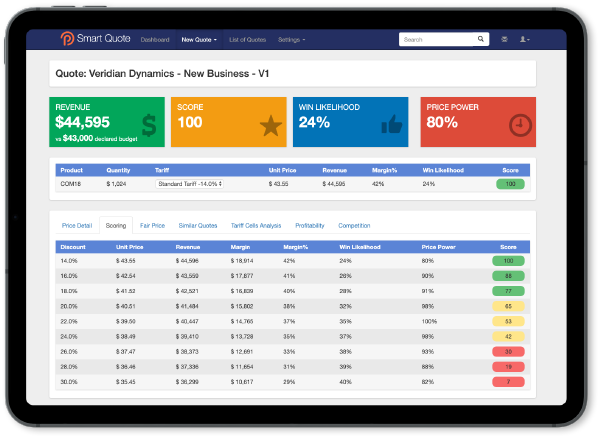This screenshot has width=600, height=438.
Task: Click the red 30 score badge
Action: pyautogui.click(x=508, y=352)
